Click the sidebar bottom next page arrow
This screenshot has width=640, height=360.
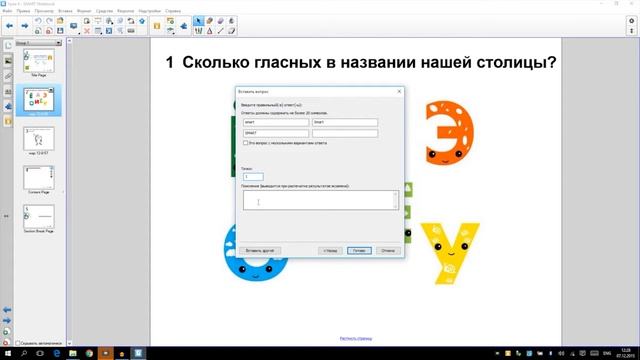tap(7, 320)
